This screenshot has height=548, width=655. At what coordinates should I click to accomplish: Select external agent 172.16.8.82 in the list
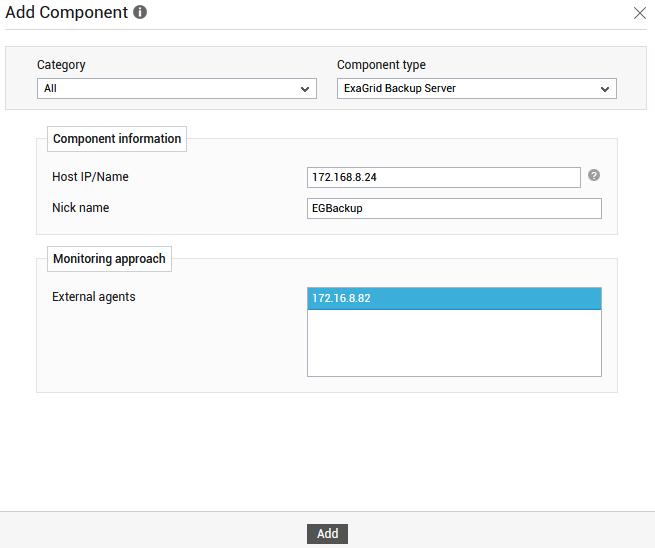454,298
